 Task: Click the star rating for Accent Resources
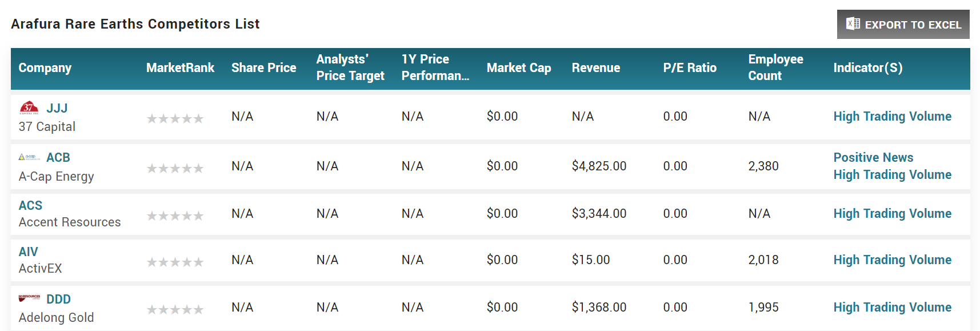175,216
